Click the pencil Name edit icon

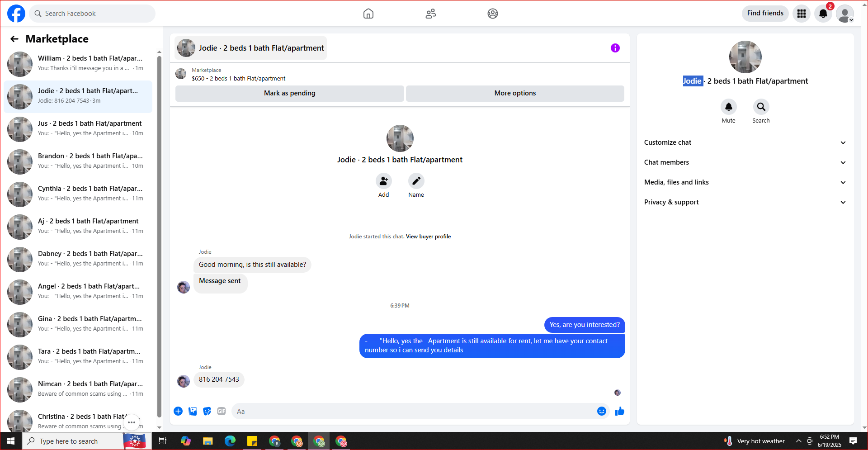tap(416, 181)
